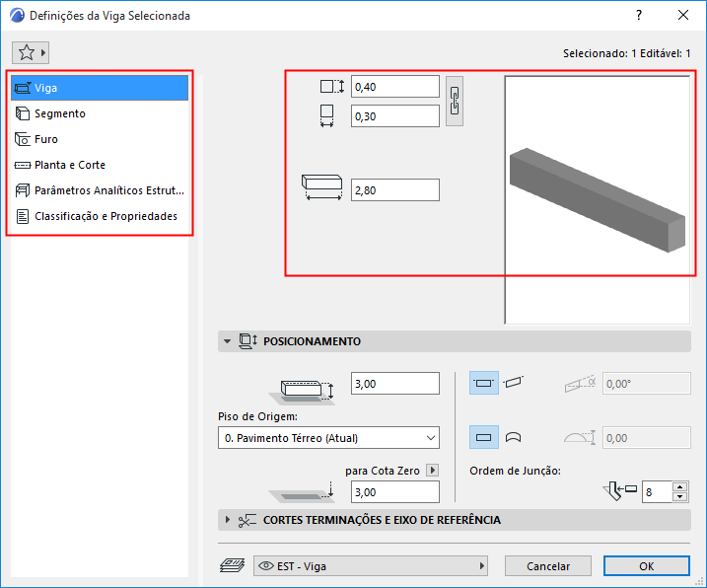Decrease the junction order with down arrow
Screen dimensions: 707x588
679,497
